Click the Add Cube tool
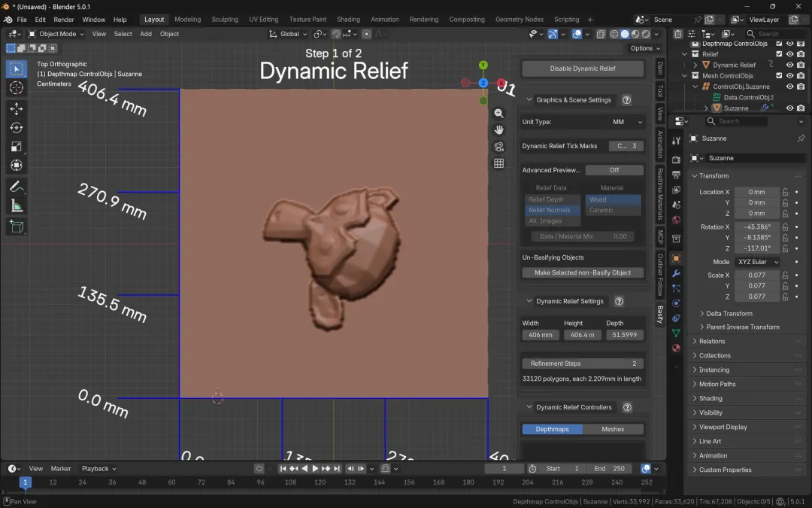812x508 pixels. coord(17,227)
